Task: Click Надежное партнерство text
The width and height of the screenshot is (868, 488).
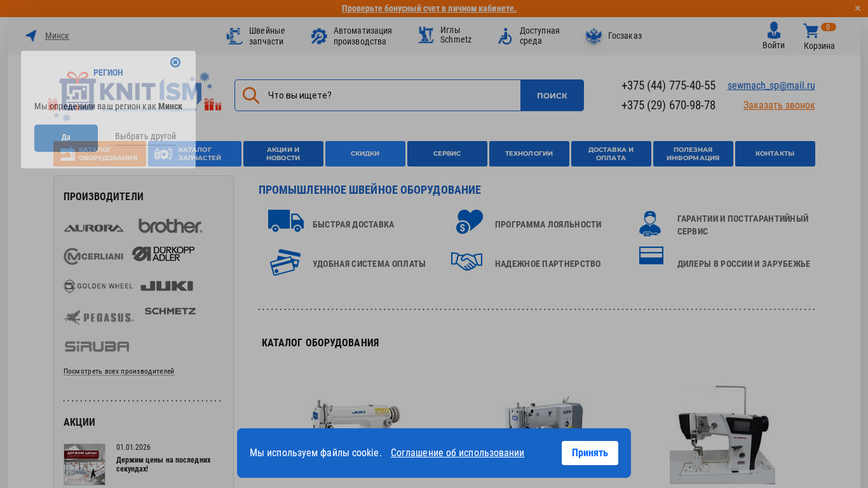Action: (548, 264)
